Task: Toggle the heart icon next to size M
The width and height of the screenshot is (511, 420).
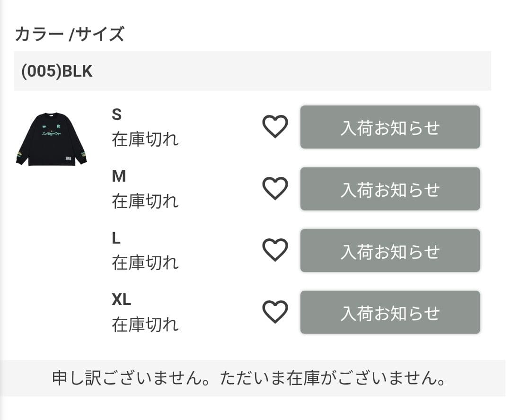Action: (x=274, y=188)
